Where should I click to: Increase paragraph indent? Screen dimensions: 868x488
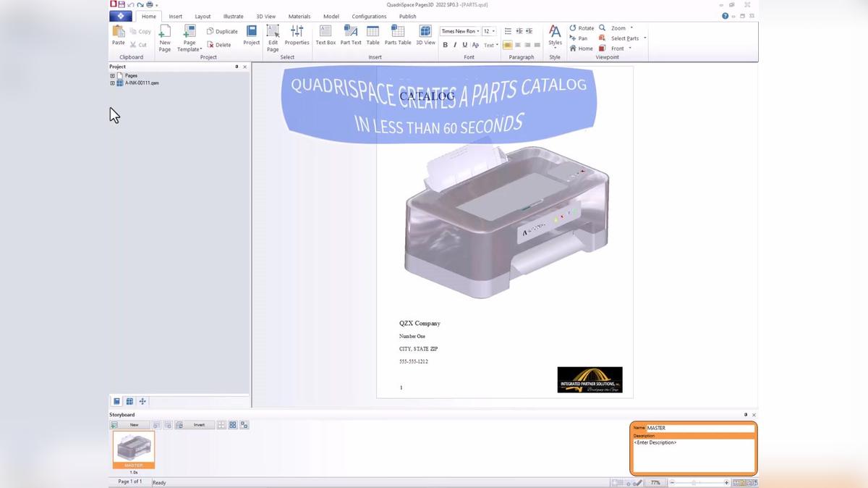529,31
